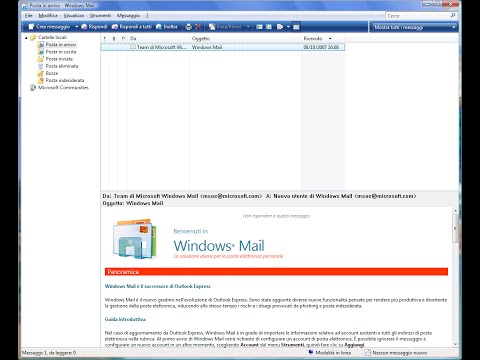
Task: Click the preview pane scrollbar thumb
Action: [x=455, y=229]
